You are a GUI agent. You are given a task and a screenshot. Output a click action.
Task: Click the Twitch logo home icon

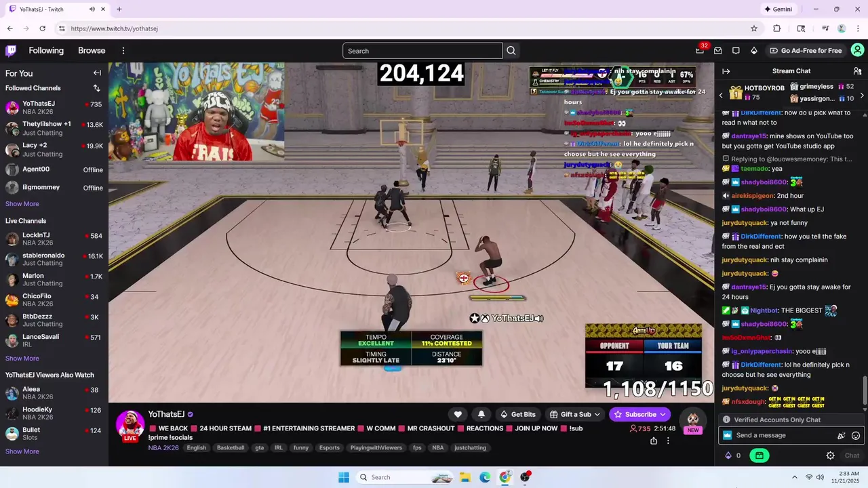click(x=11, y=50)
